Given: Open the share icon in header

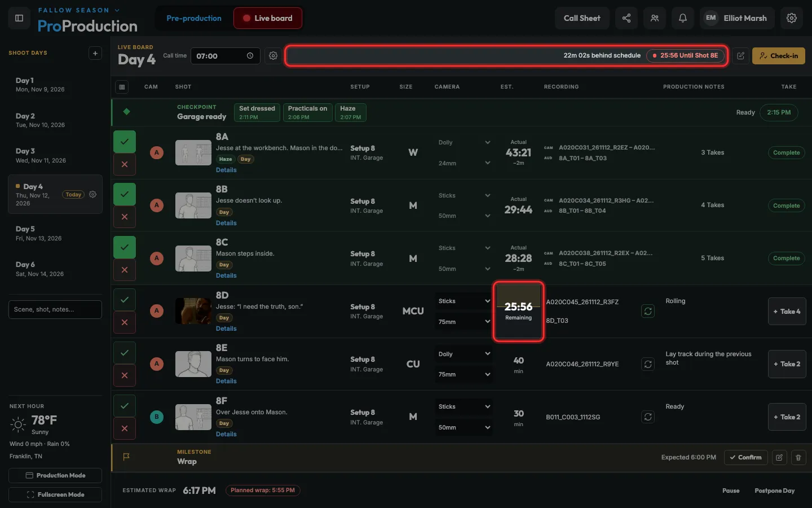Looking at the screenshot, I should (x=626, y=18).
